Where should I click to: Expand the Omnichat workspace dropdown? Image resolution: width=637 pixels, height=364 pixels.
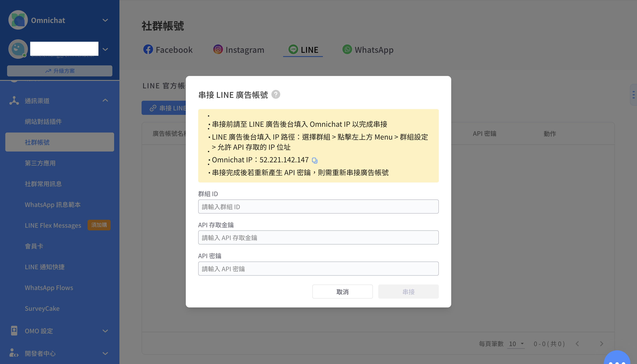pyautogui.click(x=105, y=20)
